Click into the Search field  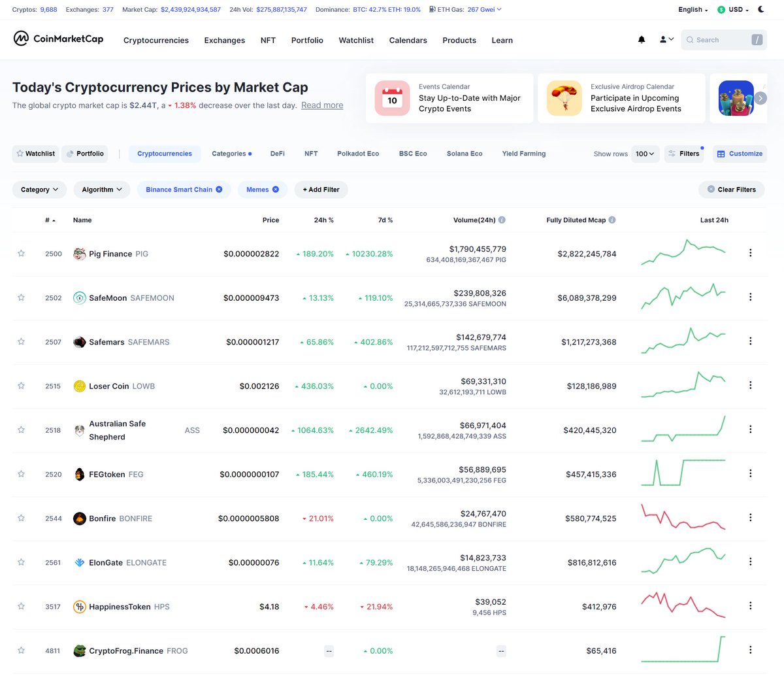pyautogui.click(x=724, y=40)
